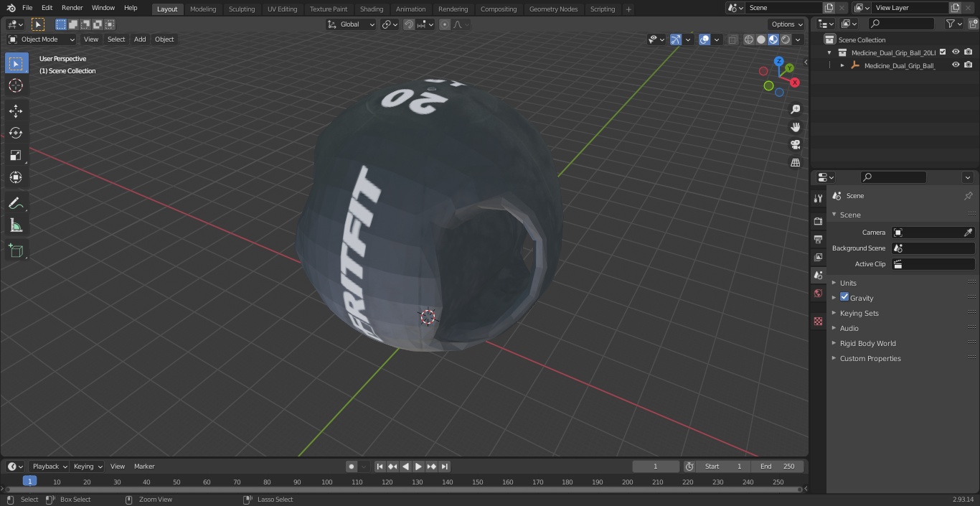Select the Annotate tool

pyautogui.click(x=16, y=204)
